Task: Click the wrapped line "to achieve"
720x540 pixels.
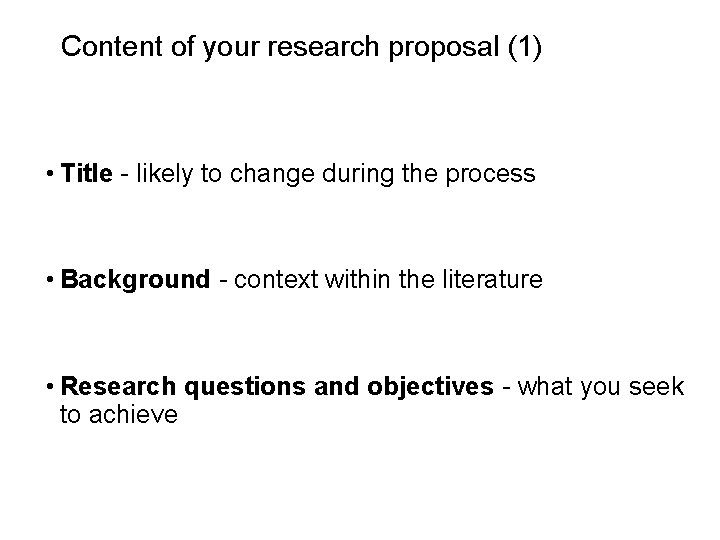Action: click(119, 415)
